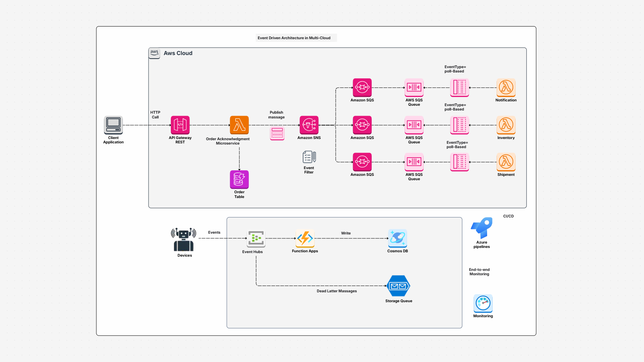This screenshot has width=644, height=362.
Task: Click the Inventory Lambda icon
Action: point(506,125)
